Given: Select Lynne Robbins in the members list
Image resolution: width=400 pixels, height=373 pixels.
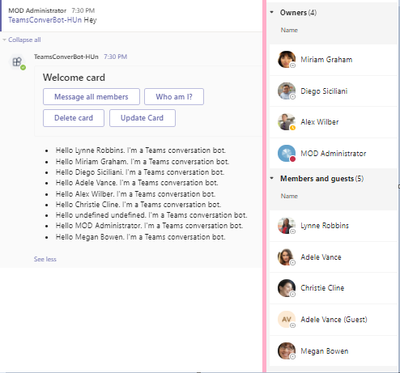Looking at the screenshot, I should point(325,226).
